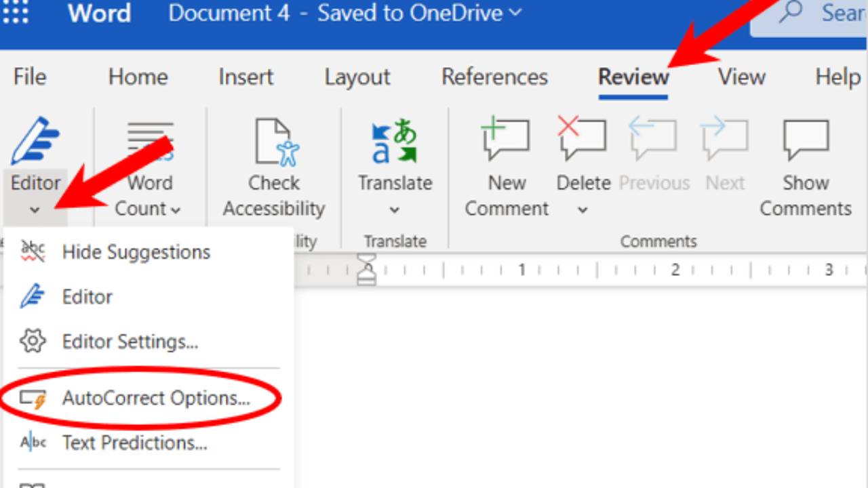The width and height of the screenshot is (868, 488).
Task: Choose Editor entry in dropdown menu
Action: click(x=149, y=296)
